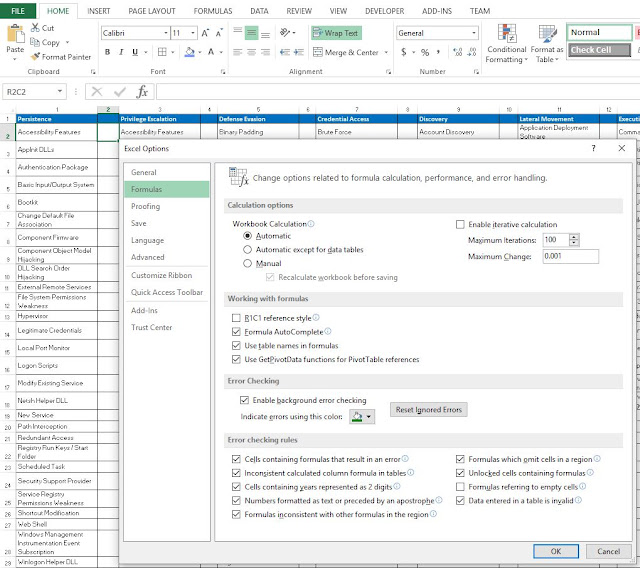Click the Decrease Decimal icon
This screenshot has width=640, height=568.
[472, 52]
